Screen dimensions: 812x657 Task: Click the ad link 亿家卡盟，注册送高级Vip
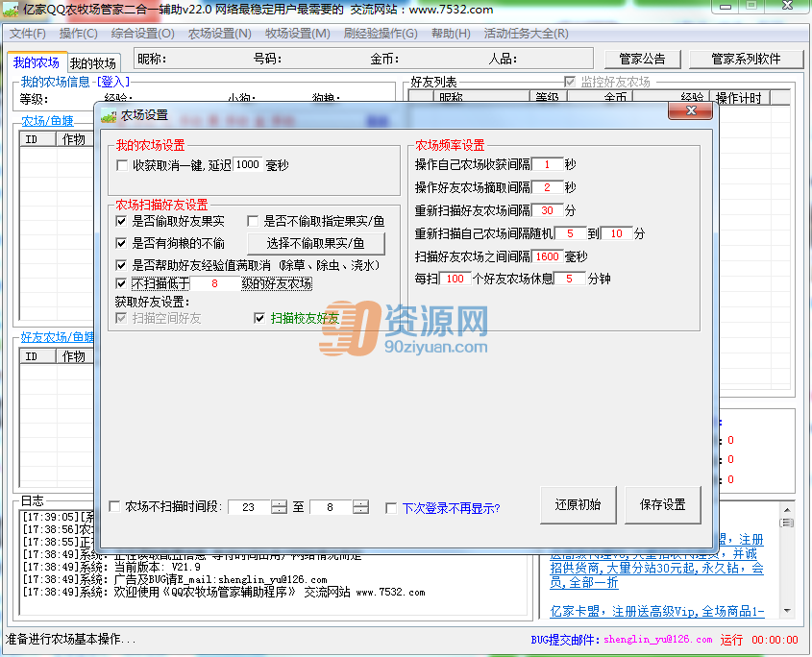click(656, 612)
